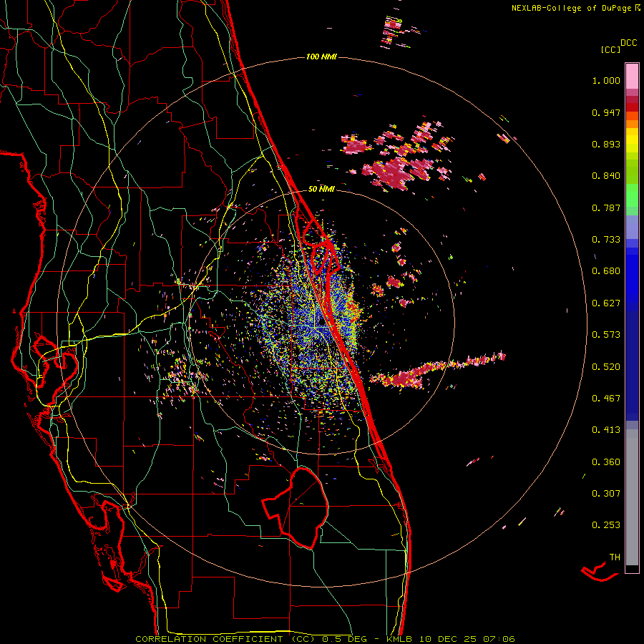Click the elongated echo band crossing 50 NMI ring
The width and height of the screenshot is (644, 644).
click(436, 371)
